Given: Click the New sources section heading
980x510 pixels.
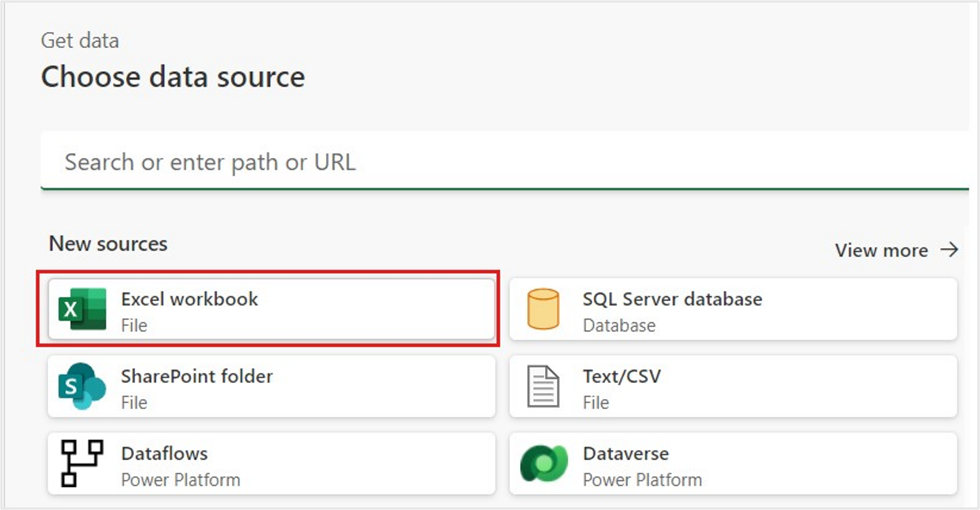Looking at the screenshot, I should (x=108, y=244).
